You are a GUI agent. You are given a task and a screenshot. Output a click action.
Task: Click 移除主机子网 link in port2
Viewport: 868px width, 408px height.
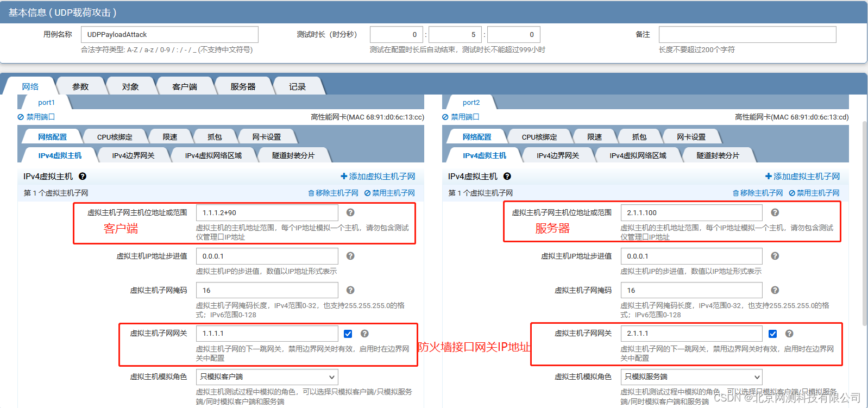tap(758, 193)
